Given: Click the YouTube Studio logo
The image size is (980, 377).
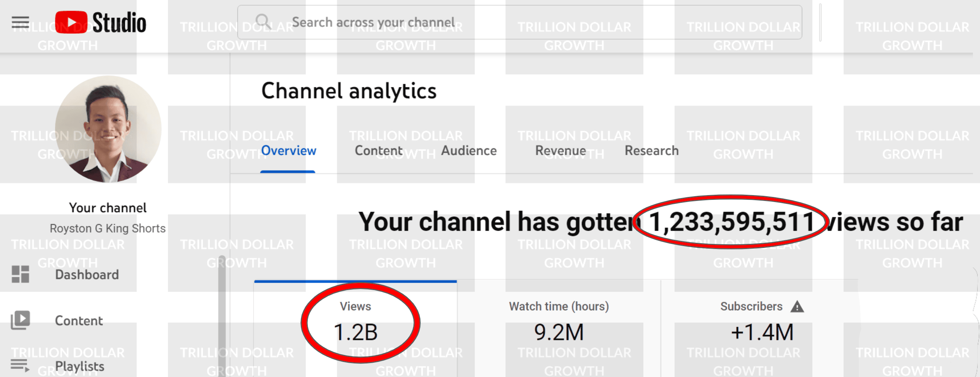Looking at the screenshot, I should click(100, 22).
